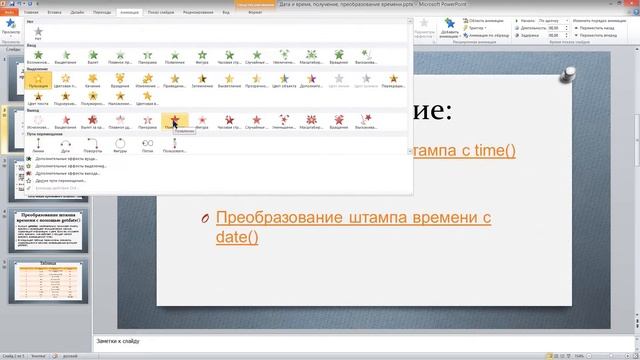Click 'Переместить назад' reorder button
The image size is (640, 360).
coord(594,28)
